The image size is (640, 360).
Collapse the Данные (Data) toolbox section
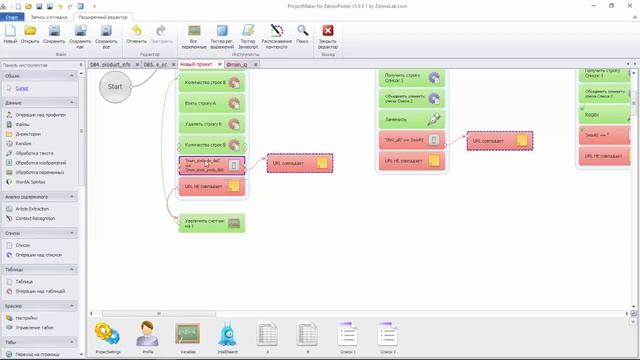[x=72, y=102]
